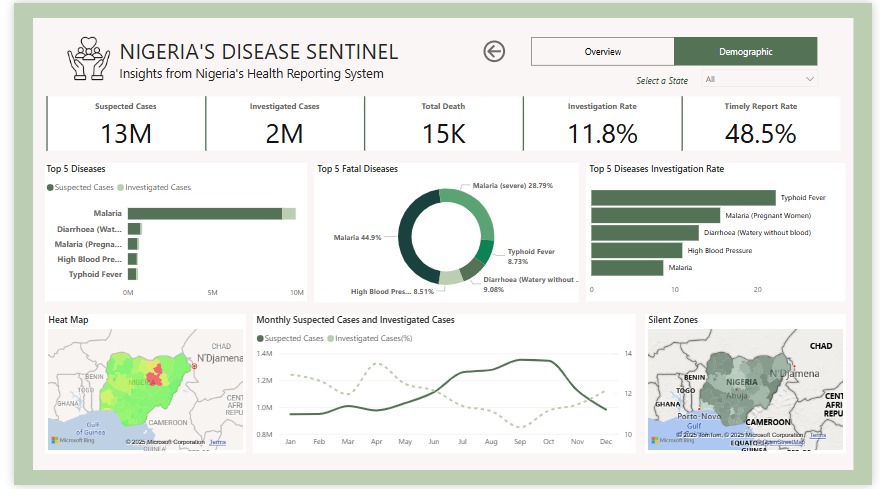Open the Terms link on Heat Map
880x489 pixels.
[218, 442]
